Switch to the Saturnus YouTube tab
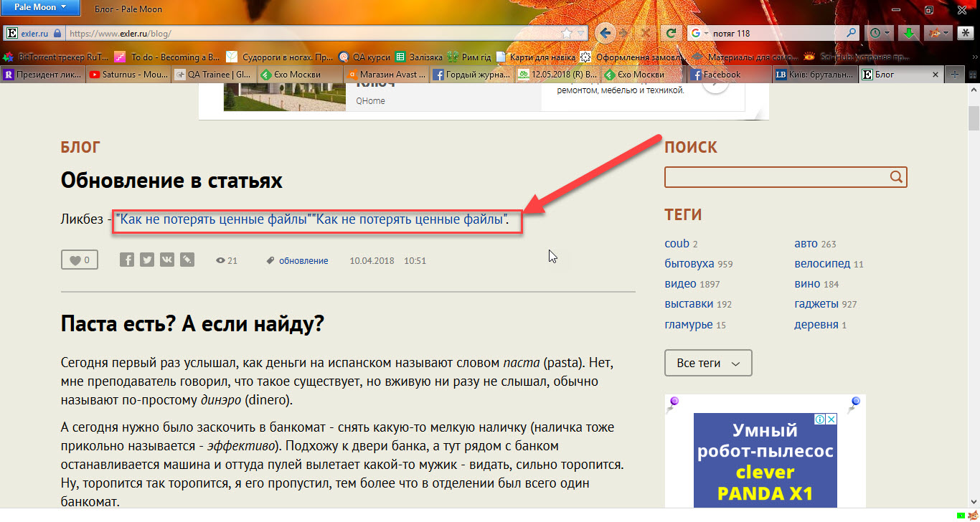 [128, 75]
